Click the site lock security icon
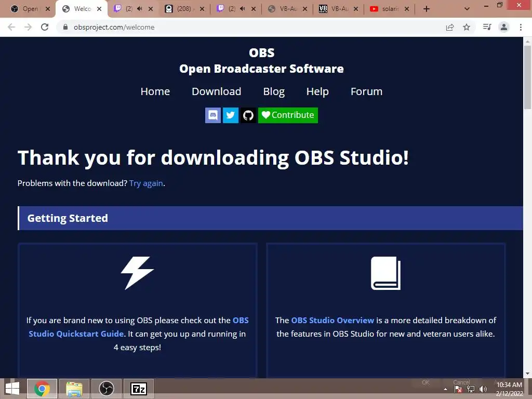The width and height of the screenshot is (532, 399). point(65,27)
